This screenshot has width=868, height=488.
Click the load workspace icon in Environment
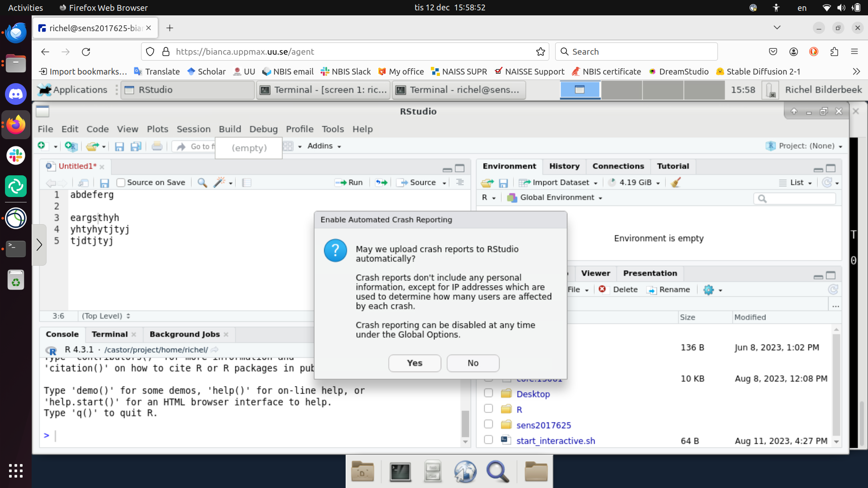[487, 183]
